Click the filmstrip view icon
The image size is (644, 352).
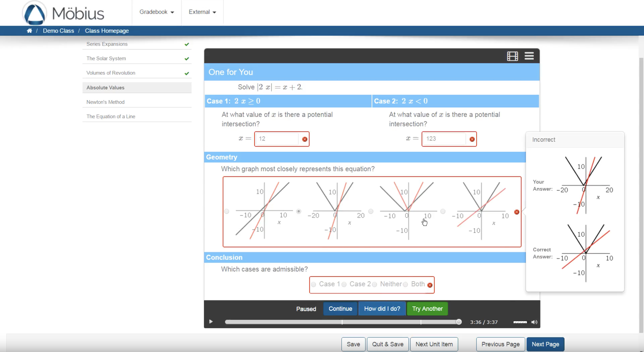pyautogui.click(x=512, y=56)
